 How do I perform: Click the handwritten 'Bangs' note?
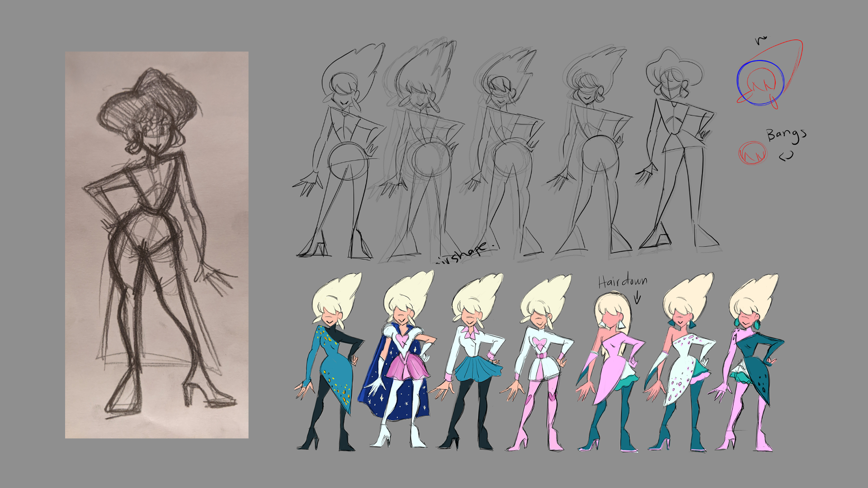786,135
